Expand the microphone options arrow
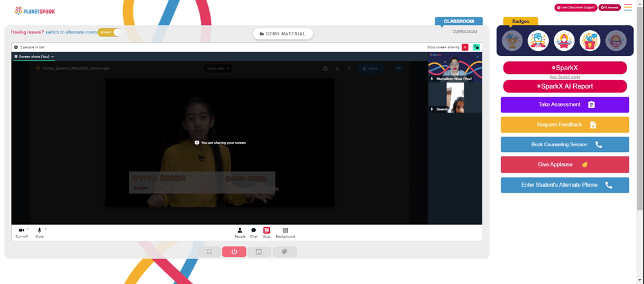The height and width of the screenshot is (284, 644). [x=46, y=229]
